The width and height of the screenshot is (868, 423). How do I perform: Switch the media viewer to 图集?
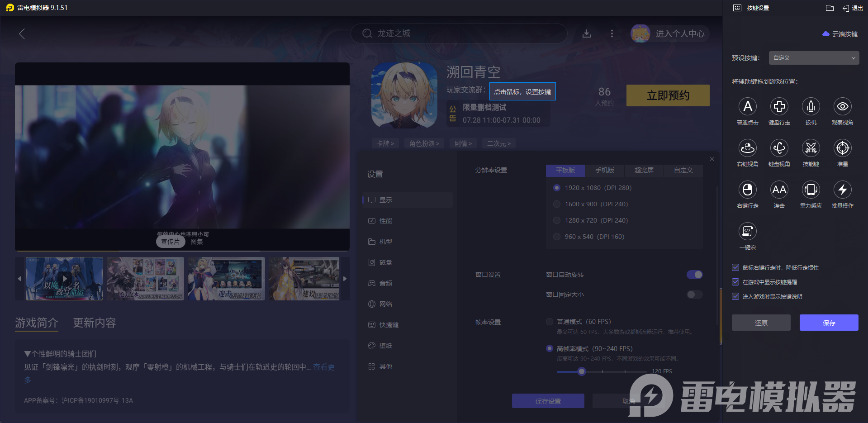pyautogui.click(x=197, y=242)
